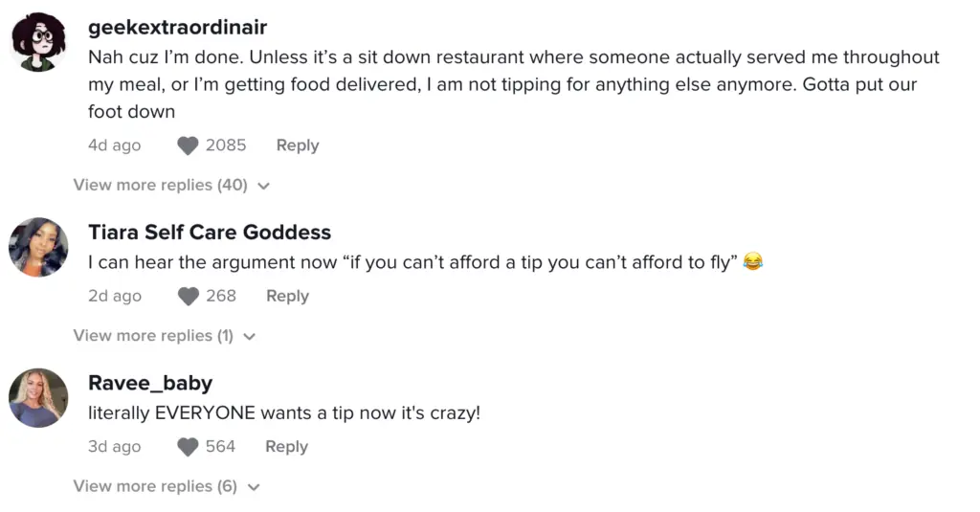Click the heart on Tiara's comment
This screenshot has height=512, width=980.
[x=189, y=296]
